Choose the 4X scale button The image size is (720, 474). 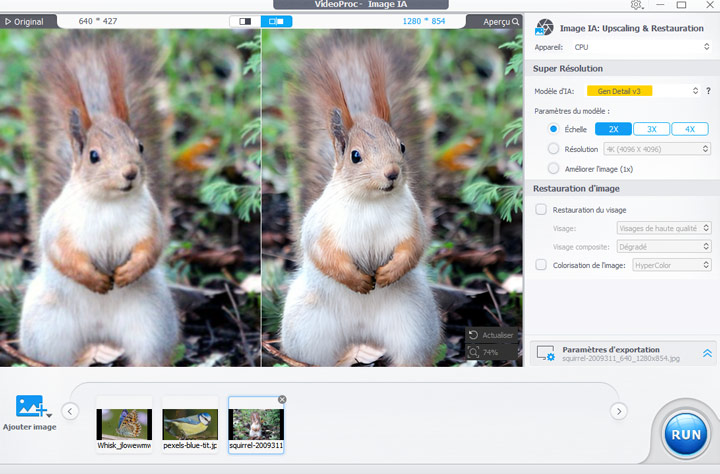pos(690,129)
